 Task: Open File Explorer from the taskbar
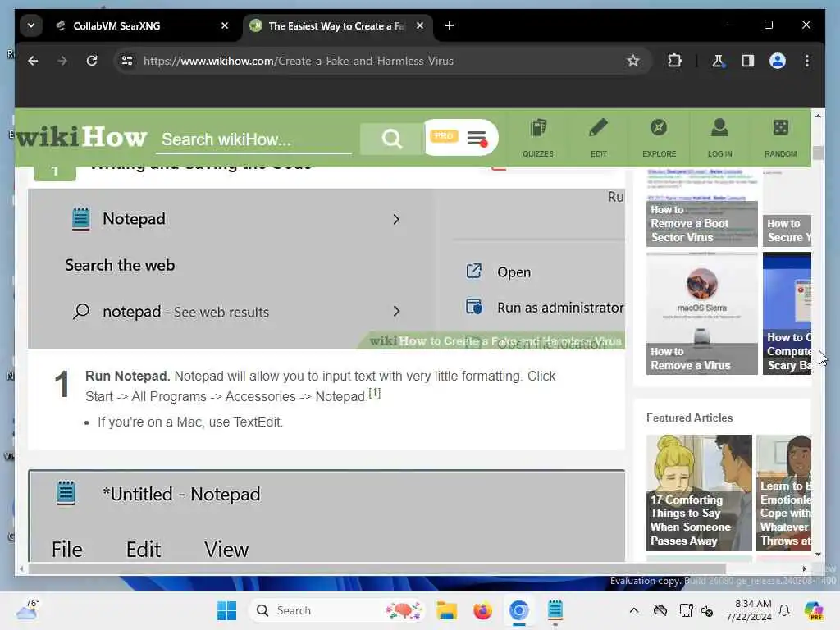click(446, 610)
